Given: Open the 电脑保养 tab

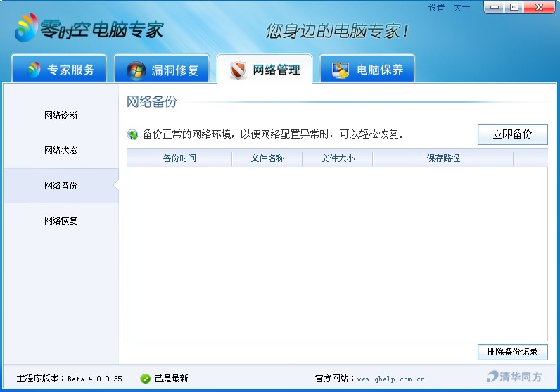Looking at the screenshot, I should coord(367,68).
